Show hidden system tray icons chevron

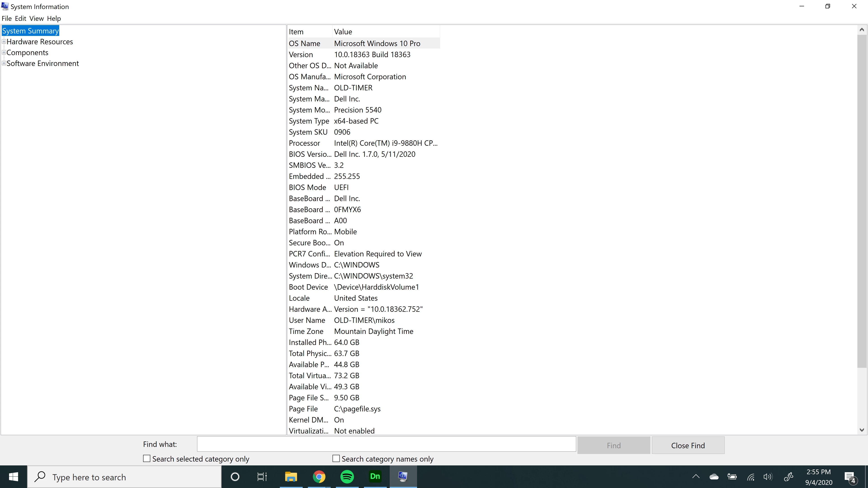coord(696,476)
